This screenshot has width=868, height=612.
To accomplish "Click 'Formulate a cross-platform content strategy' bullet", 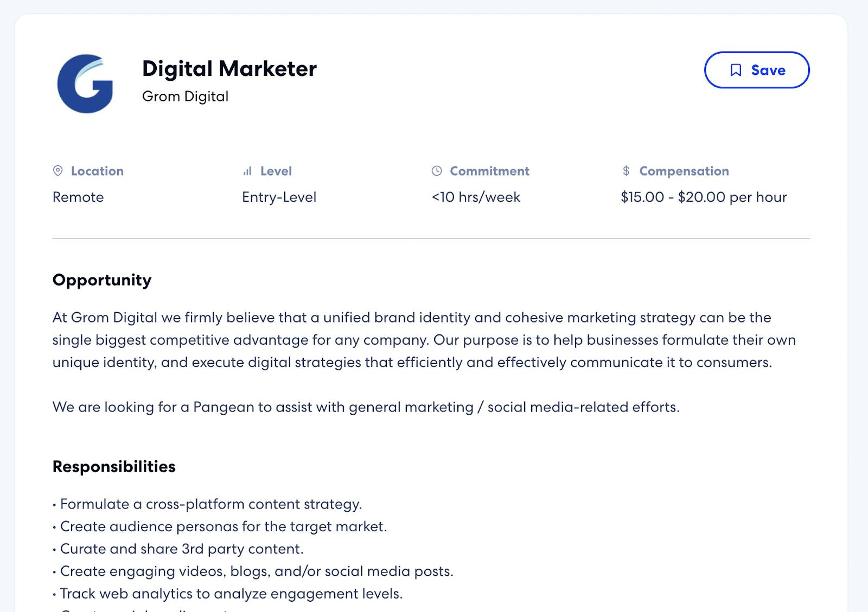I will [207, 504].
